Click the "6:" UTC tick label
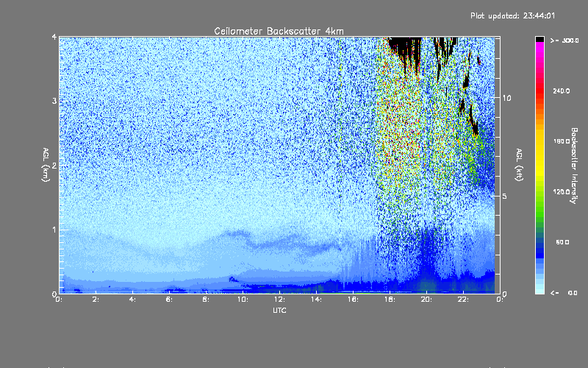Viewport: 588px width, 368px height. (169, 300)
